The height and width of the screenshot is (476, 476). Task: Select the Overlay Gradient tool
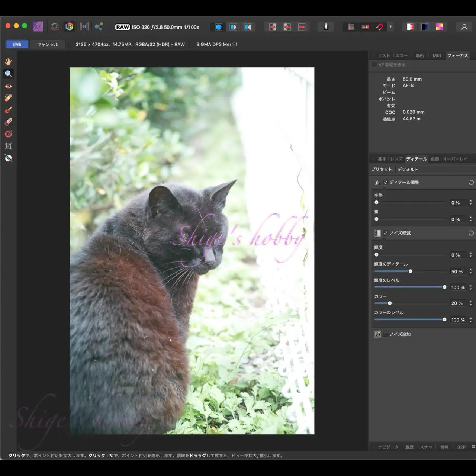(8, 134)
